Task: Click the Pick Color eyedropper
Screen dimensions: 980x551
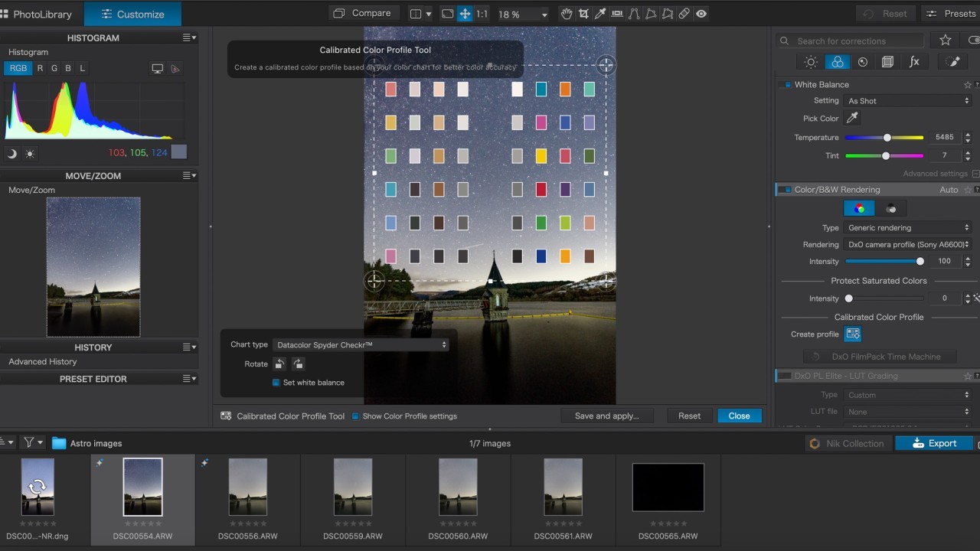Action: coord(852,118)
